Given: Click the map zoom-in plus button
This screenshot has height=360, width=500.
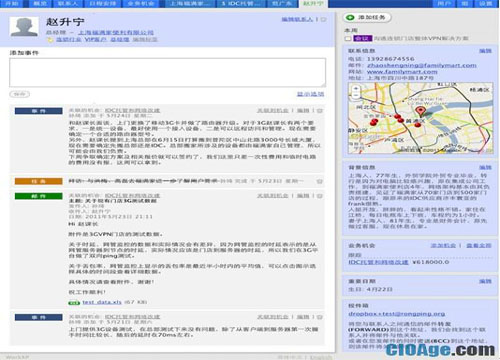Looking at the screenshot, I should [x=356, y=89].
